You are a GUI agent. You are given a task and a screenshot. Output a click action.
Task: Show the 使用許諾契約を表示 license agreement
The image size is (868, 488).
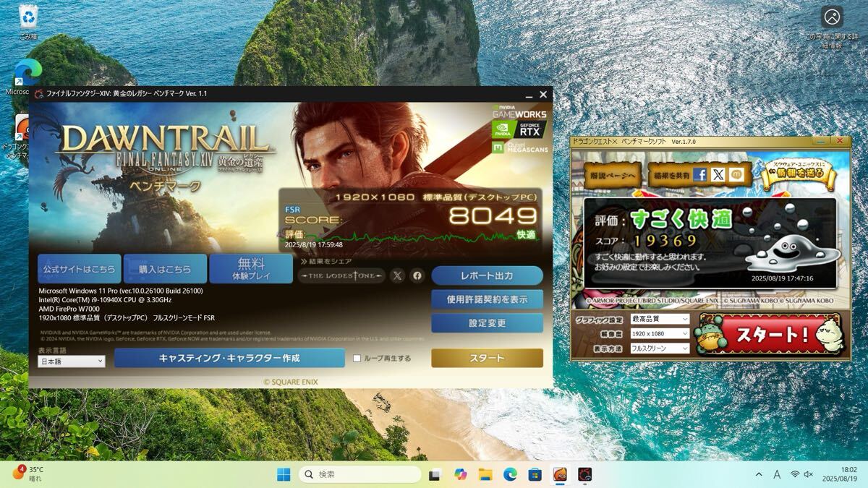click(x=487, y=299)
